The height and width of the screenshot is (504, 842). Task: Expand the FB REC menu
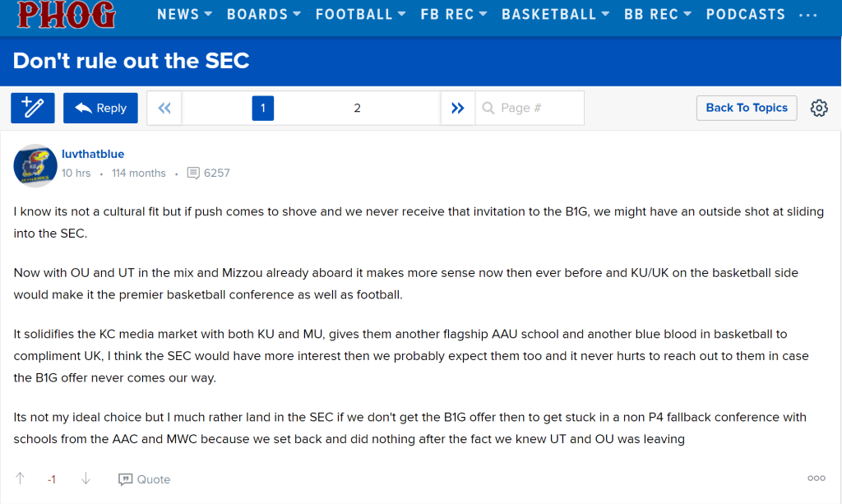pos(454,14)
